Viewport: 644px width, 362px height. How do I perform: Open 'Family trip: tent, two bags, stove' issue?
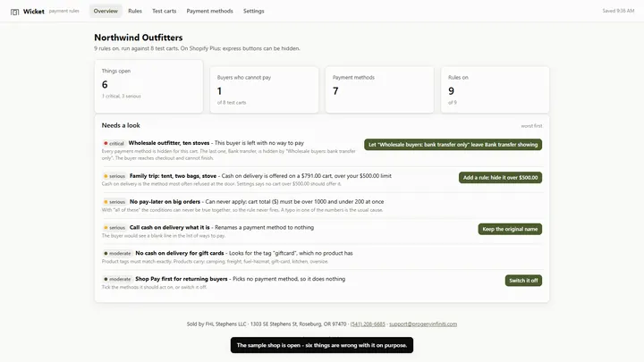[173, 176]
